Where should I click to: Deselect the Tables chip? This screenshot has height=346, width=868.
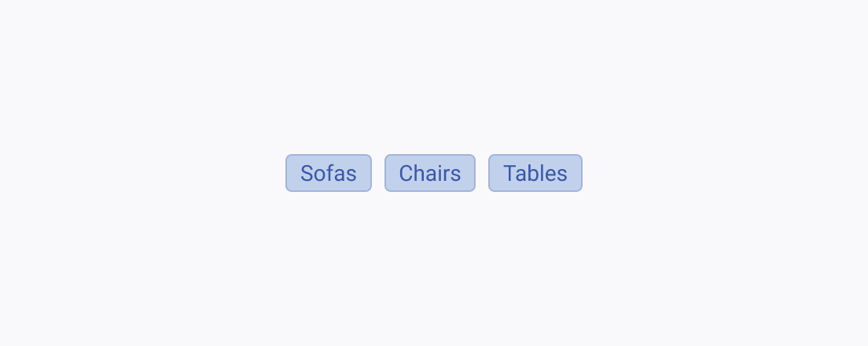point(535,173)
